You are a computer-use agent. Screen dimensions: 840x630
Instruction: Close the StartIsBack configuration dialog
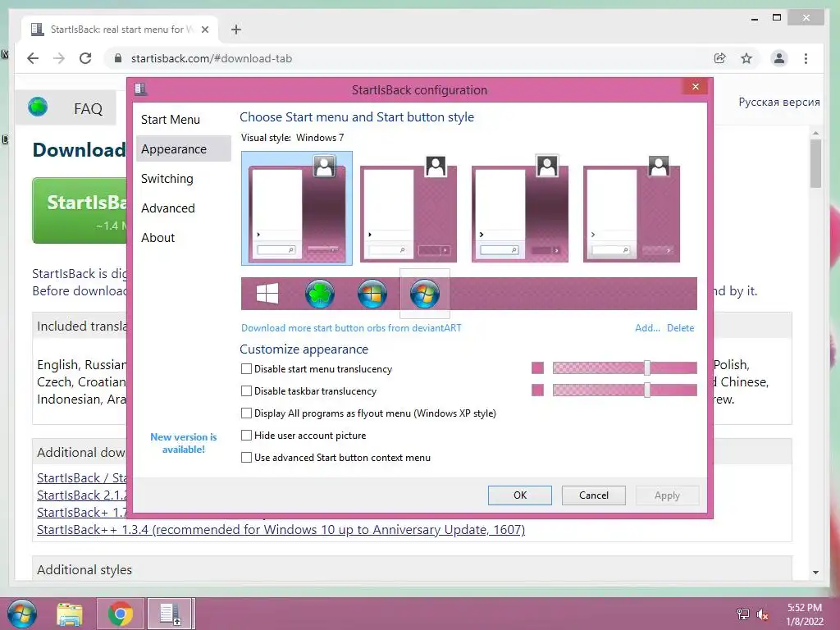pyautogui.click(x=696, y=86)
